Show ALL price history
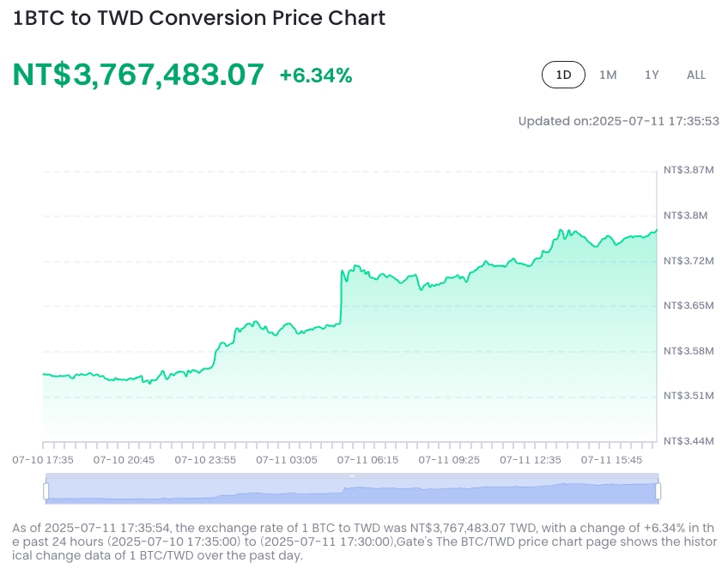Viewport: 728px width, 569px height. point(696,75)
